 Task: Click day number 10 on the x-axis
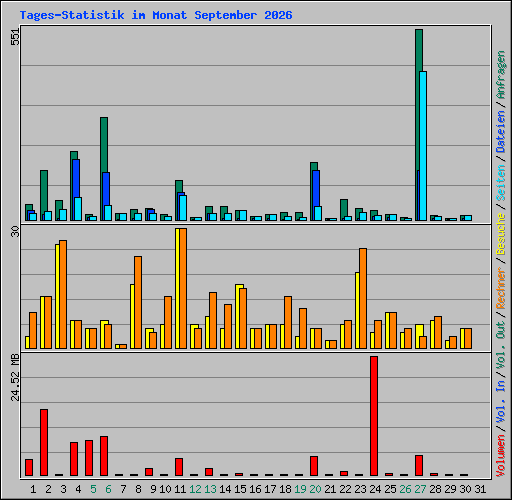pyautogui.click(x=165, y=489)
